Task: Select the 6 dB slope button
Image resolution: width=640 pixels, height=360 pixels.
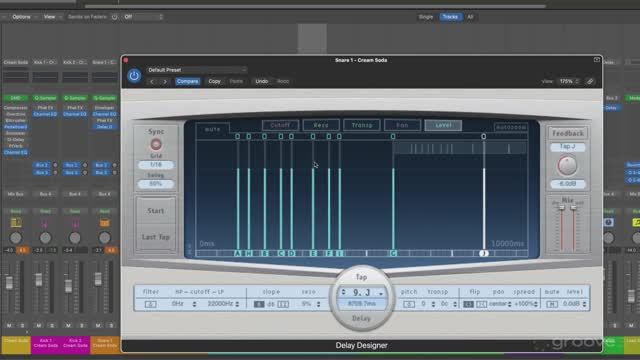Action: click(259, 304)
